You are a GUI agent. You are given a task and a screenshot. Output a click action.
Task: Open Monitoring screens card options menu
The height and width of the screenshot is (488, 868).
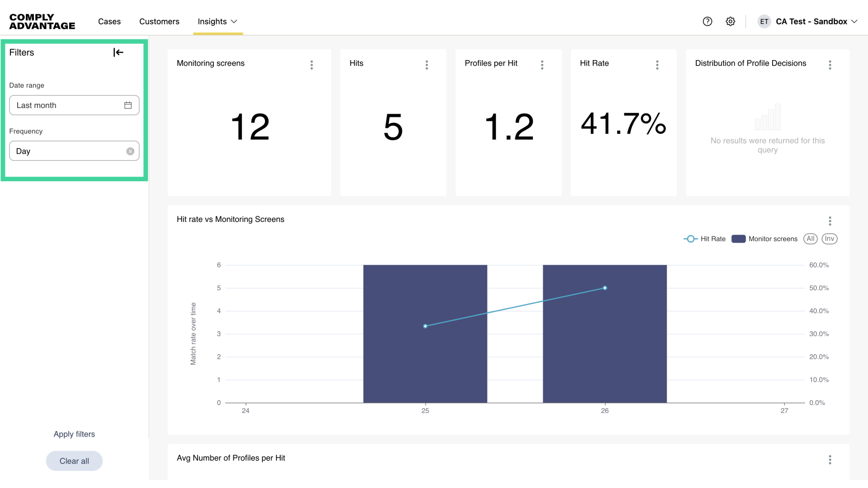(x=311, y=65)
